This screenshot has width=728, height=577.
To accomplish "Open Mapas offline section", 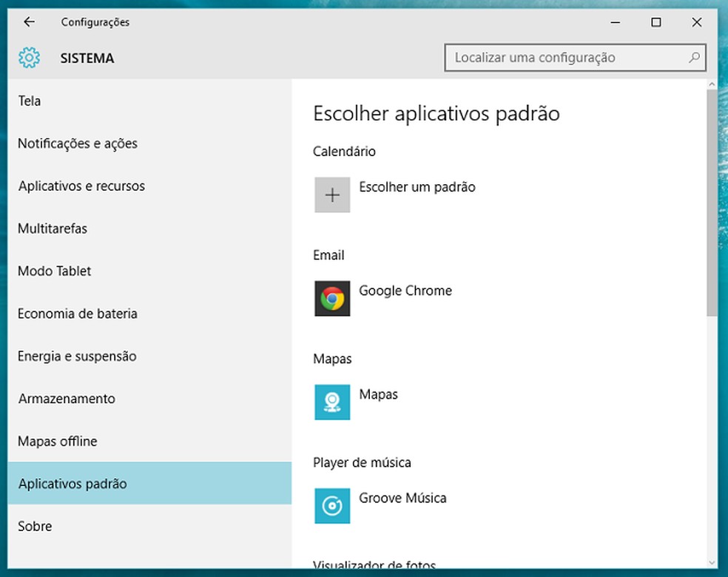I will pyautogui.click(x=58, y=442).
